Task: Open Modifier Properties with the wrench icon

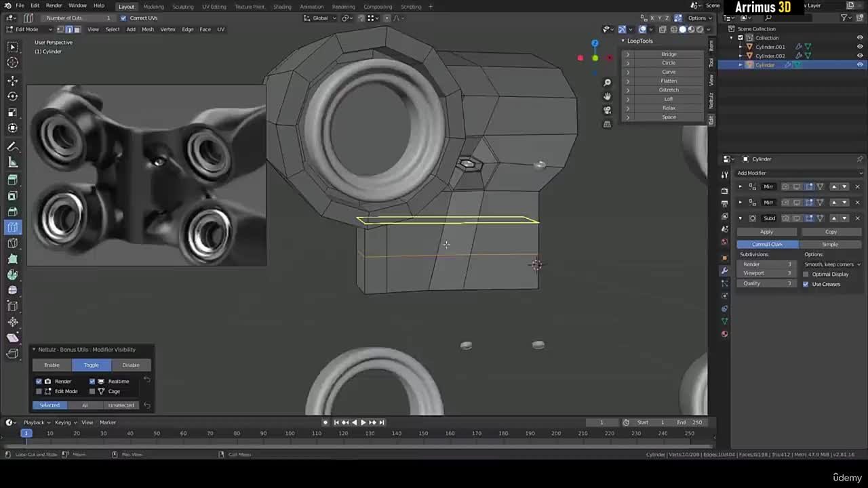Action: (724, 270)
